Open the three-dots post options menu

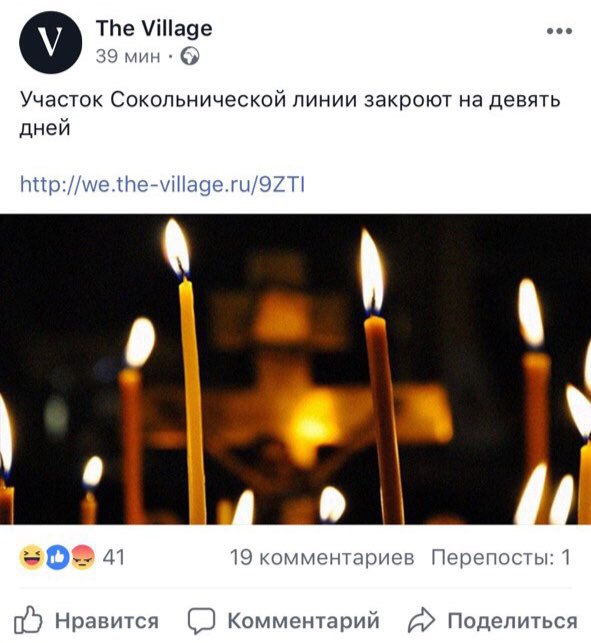(x=559, y=31)
